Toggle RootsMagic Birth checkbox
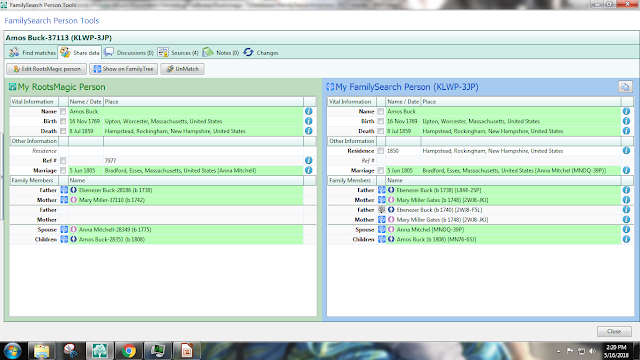Image resolution: width=640 pixels, height=360 pixels. 63,121
